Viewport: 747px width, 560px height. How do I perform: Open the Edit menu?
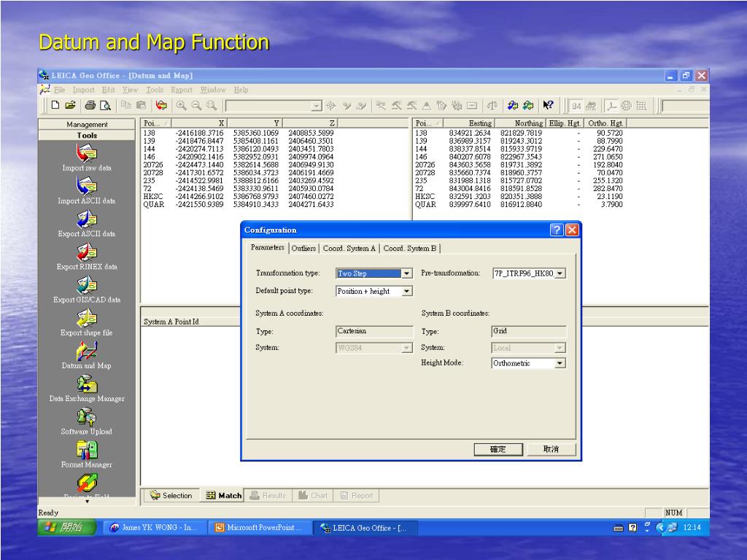pyautogui.click(x=108, y=90)
